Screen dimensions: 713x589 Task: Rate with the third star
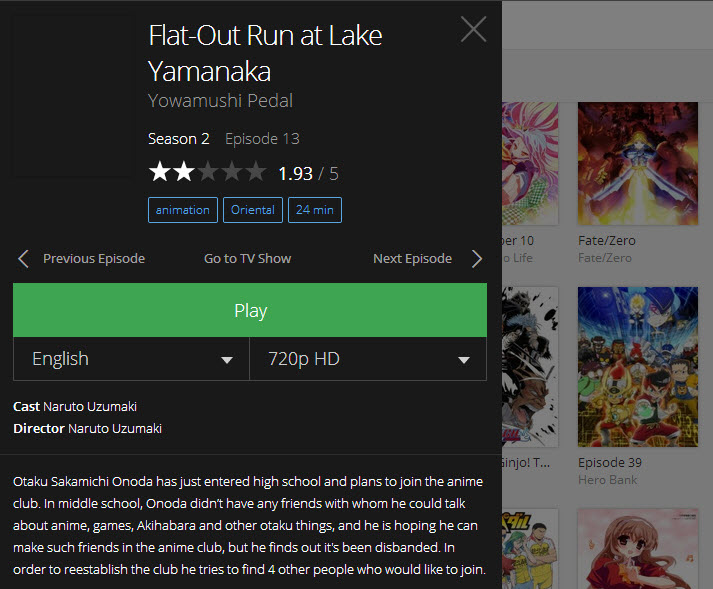208,172
